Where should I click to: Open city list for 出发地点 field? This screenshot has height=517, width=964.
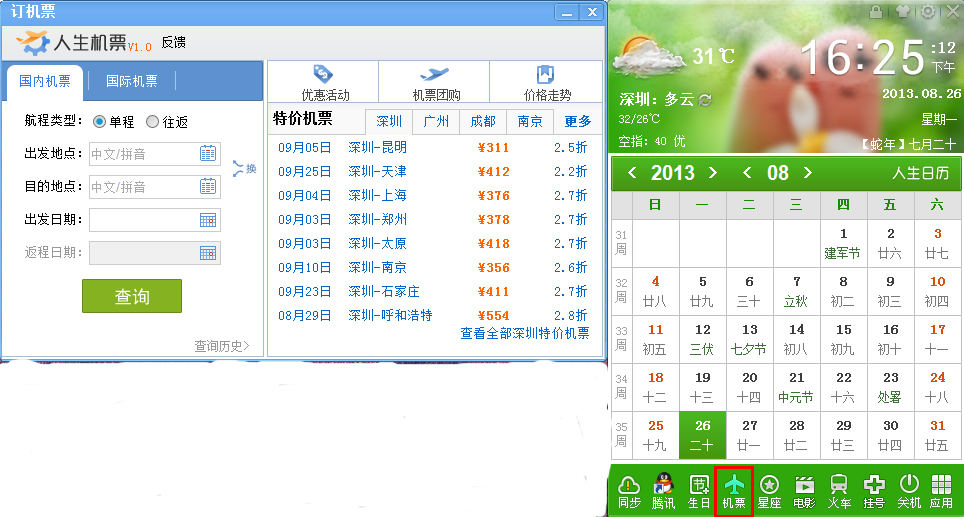208,153
